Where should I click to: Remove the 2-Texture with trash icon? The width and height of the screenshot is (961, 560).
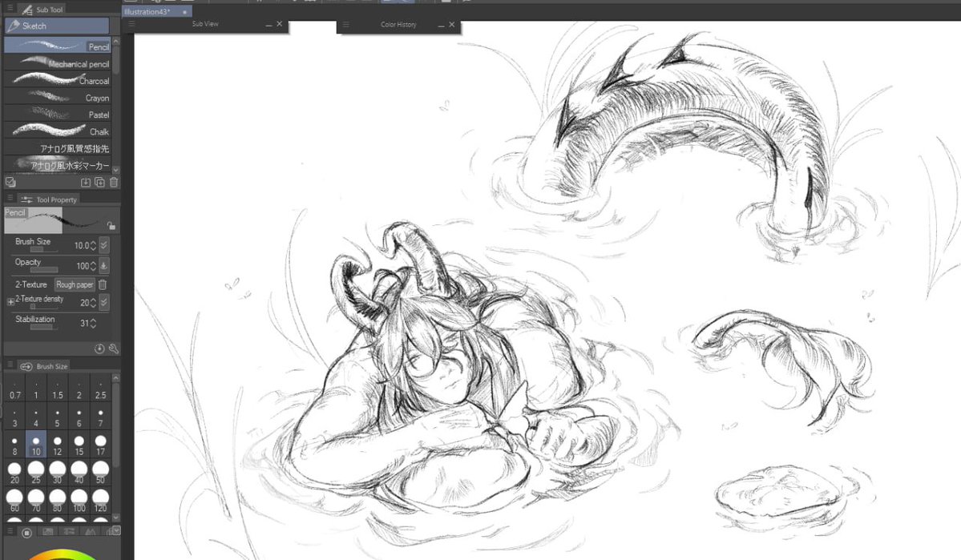[x=103, y=284]
